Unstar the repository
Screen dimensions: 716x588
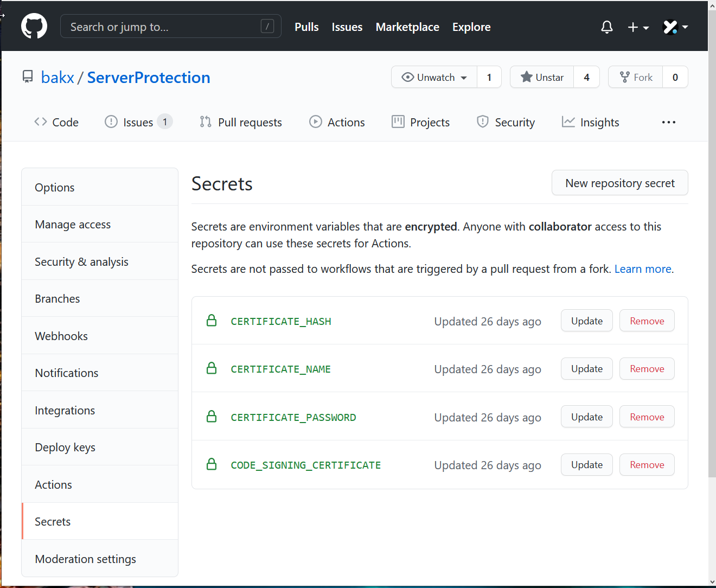pyautogui.click(x=542, y=77)
